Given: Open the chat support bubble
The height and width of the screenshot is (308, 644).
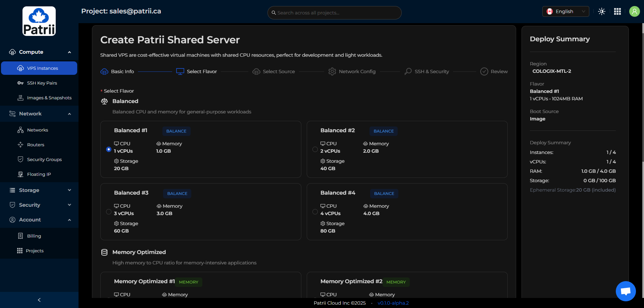Looking at the screenshot, I should click(626, 291).
